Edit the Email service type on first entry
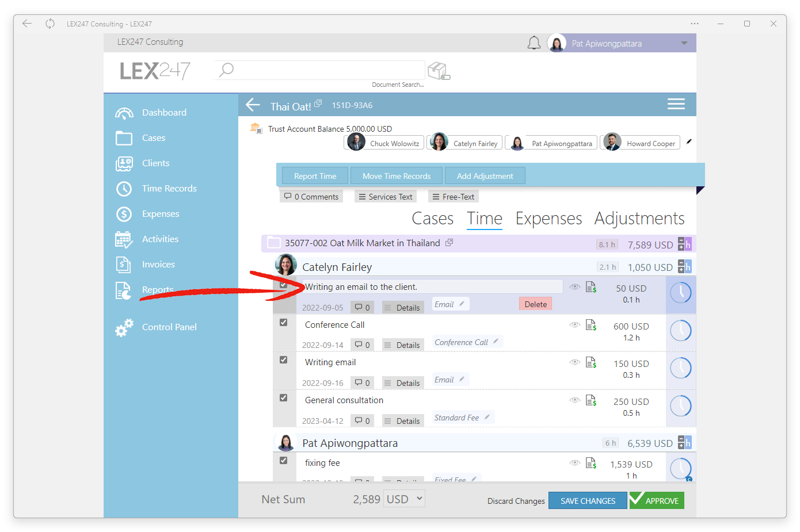800x532 pixels. point(451,304)
